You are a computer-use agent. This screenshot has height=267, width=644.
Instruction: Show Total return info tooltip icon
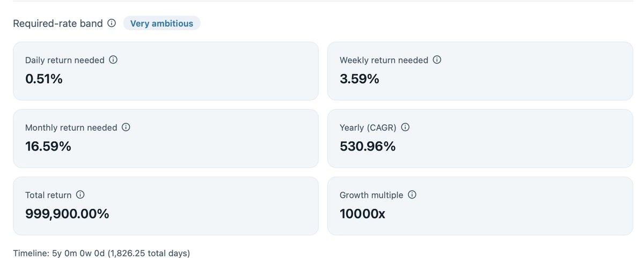click(80, 195)
